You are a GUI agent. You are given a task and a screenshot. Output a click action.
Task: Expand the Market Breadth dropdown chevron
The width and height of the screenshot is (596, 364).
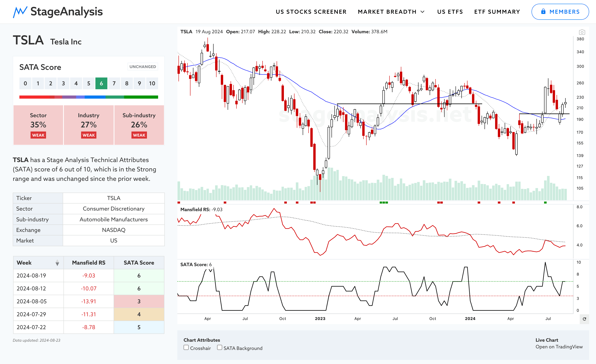(422, 12)
